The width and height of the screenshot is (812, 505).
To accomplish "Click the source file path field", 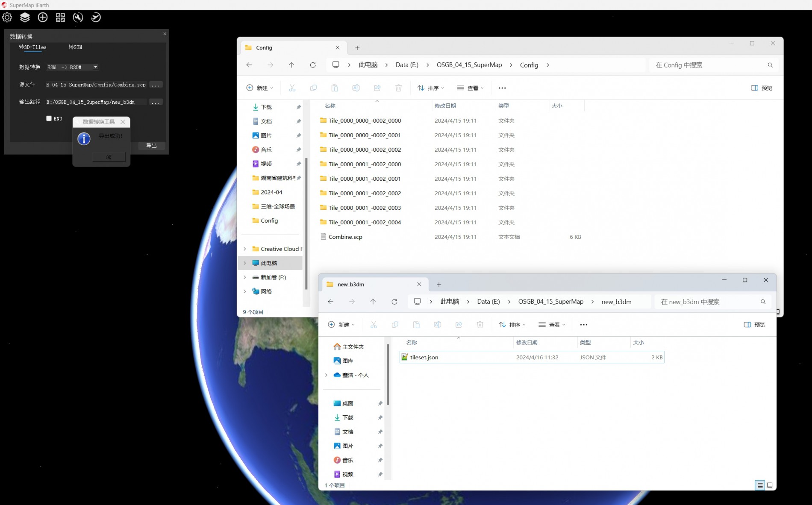I will pos(96,85).
